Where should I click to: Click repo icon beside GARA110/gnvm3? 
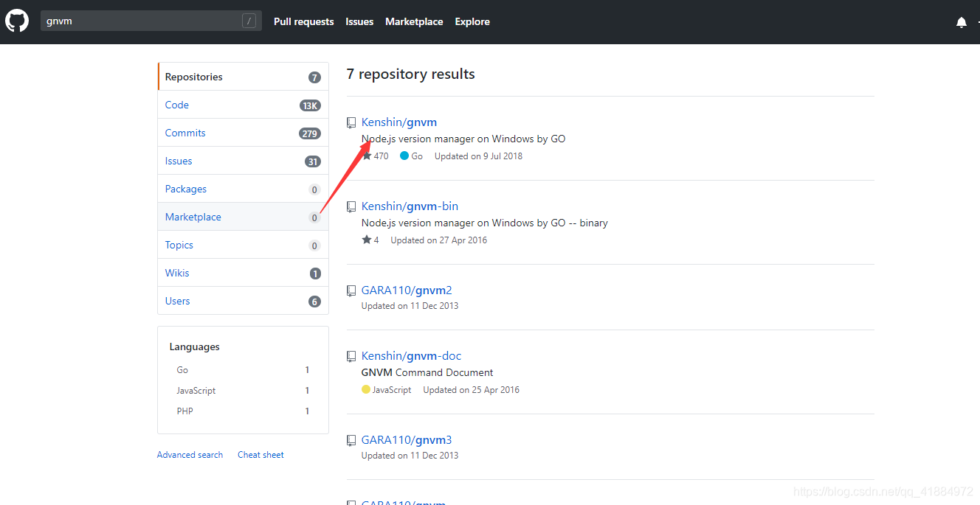(x=351, y=440)
